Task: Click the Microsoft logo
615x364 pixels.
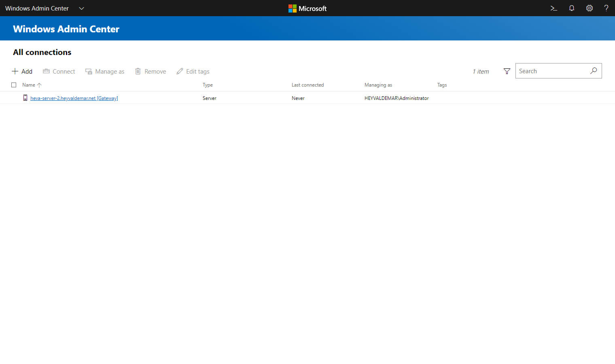Action: click(x=307, y=8)
